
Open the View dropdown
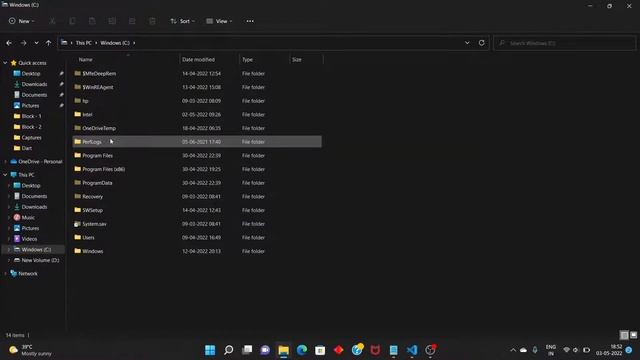pos(220,21)
